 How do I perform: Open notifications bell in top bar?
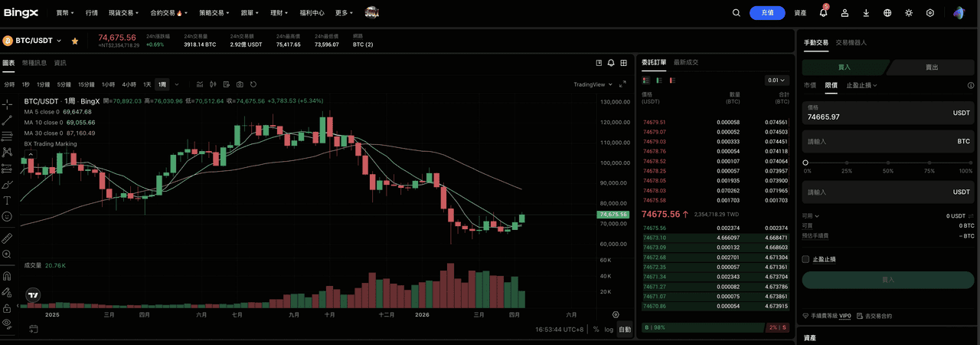pos(824,13)
